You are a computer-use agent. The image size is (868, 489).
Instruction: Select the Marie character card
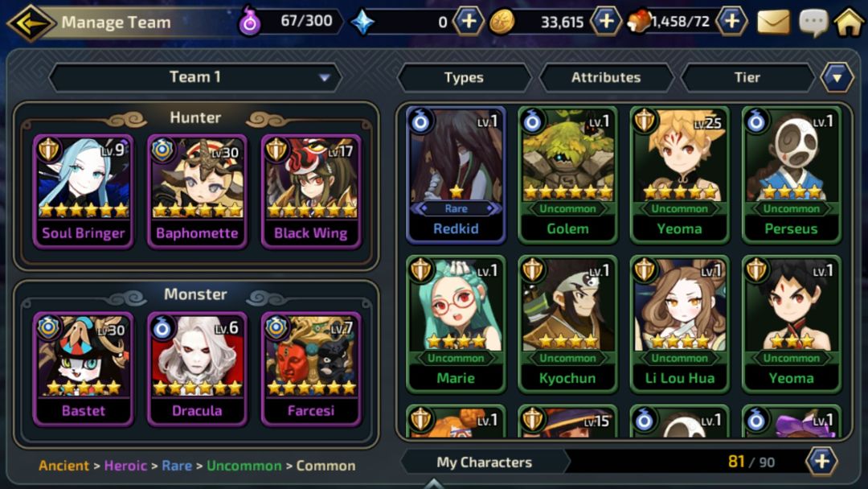(x=456, y=324)
